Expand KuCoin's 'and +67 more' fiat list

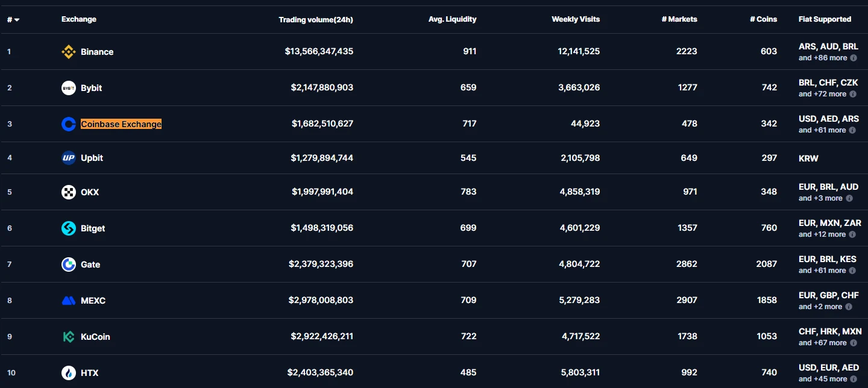point(823,343)
